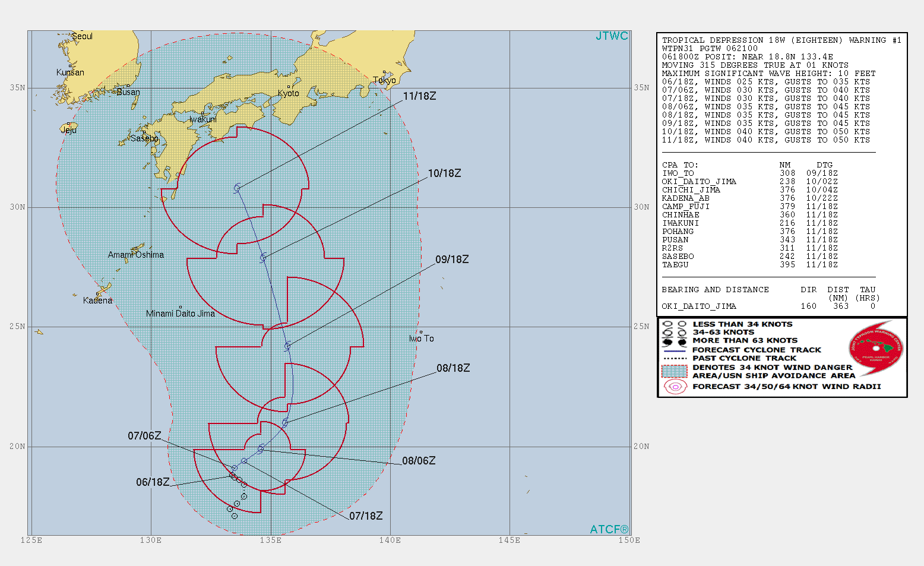This screenshot has width=924, height=566.
Task: Click the '35N' latitude label on the left axis
Action: tap(18, 88)
